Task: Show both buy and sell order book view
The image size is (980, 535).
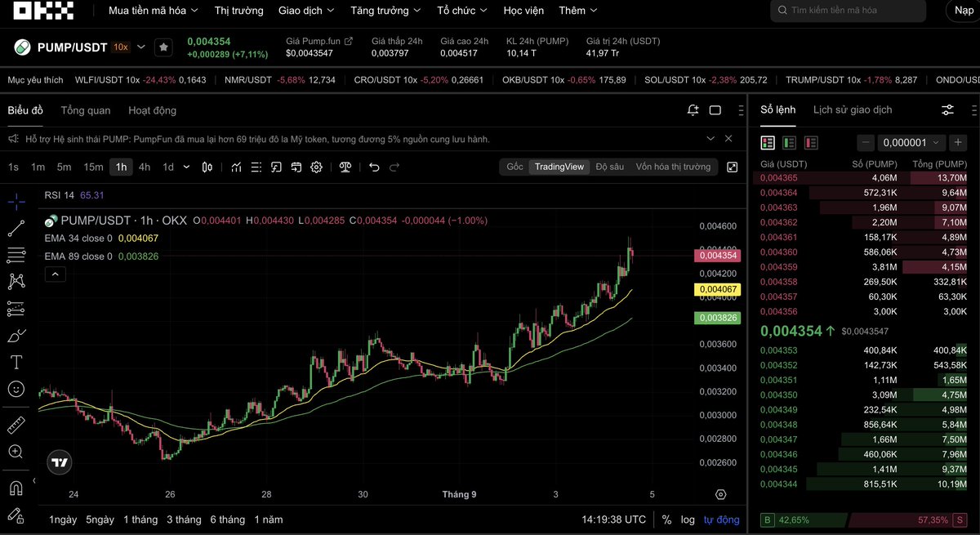Action: coord(768,143)
